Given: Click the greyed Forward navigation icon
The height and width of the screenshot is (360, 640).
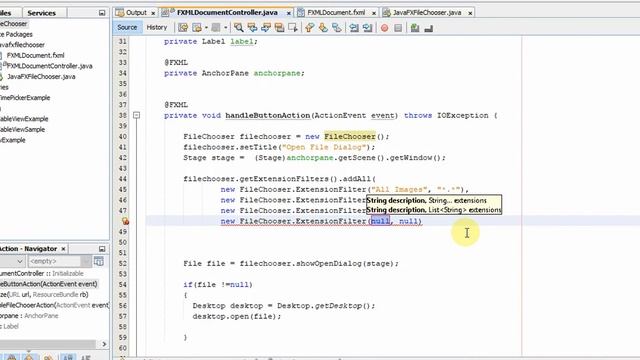Looking at the screenshot, I should click(x=216, y=27).
